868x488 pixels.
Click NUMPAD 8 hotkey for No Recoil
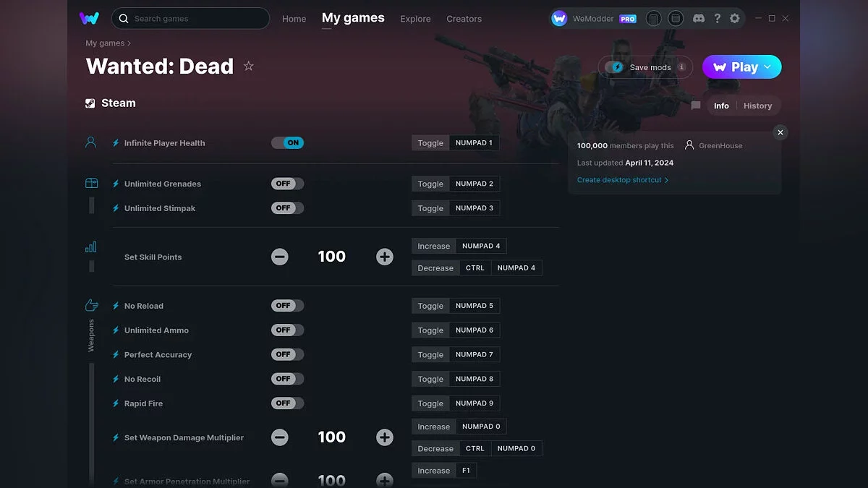(475, 379)
